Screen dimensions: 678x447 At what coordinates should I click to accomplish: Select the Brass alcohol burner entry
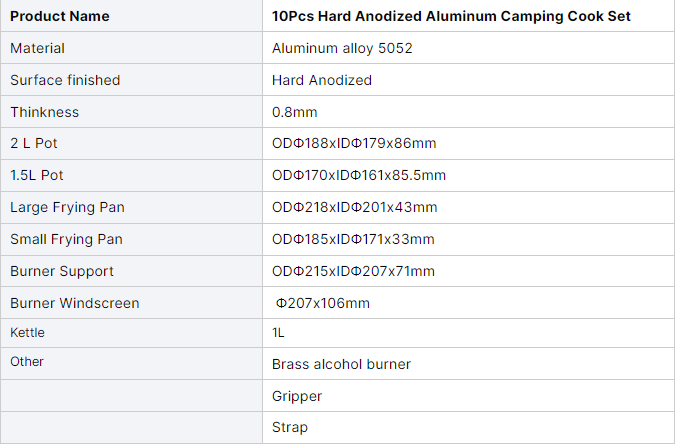click(341, 364)
